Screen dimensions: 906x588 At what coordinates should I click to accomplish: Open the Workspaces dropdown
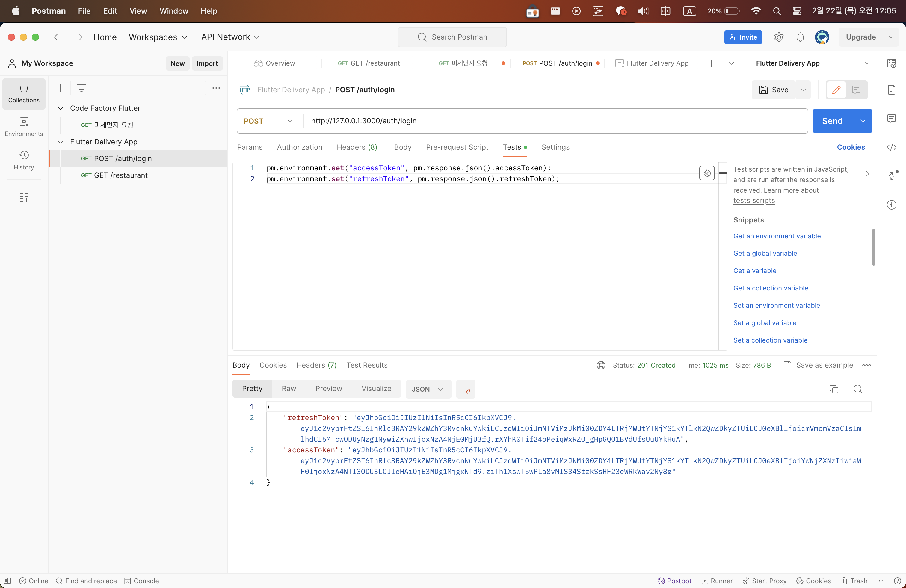pyautogui.click(x=158, y=37)
